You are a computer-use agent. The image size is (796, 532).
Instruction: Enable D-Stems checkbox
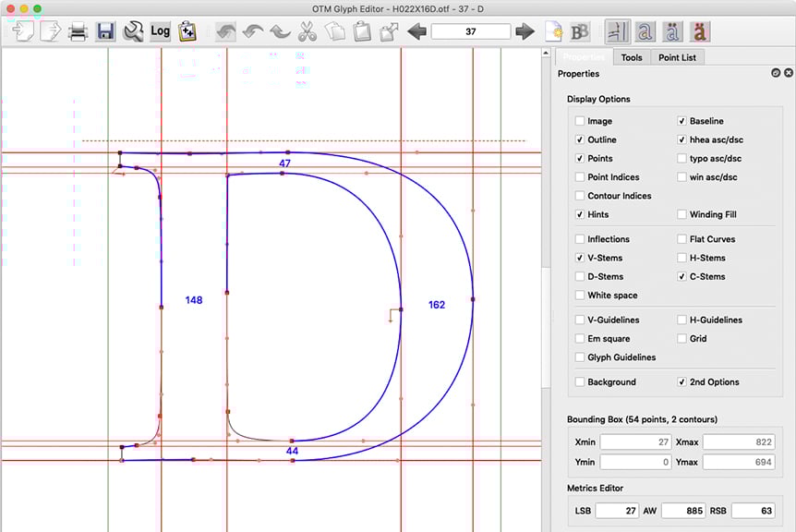[x=580, y=277]
